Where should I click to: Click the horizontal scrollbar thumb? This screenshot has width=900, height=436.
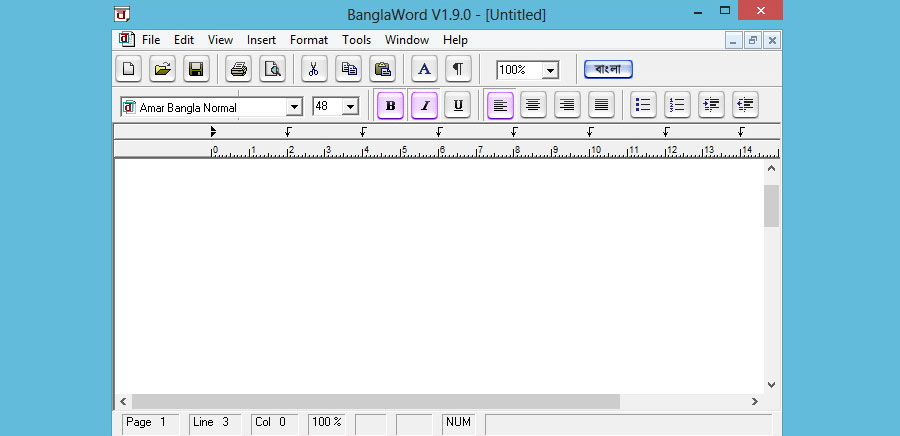tap(376, 402)
